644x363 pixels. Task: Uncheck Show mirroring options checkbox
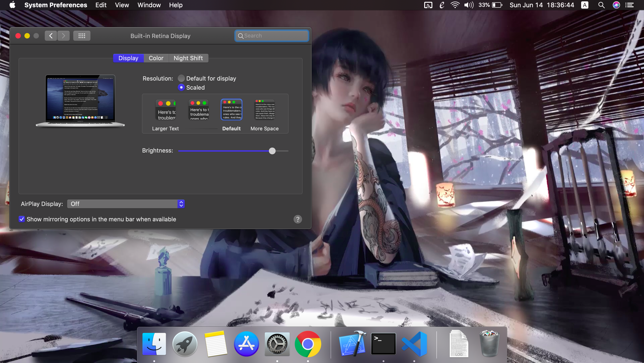tap(22, 219)
